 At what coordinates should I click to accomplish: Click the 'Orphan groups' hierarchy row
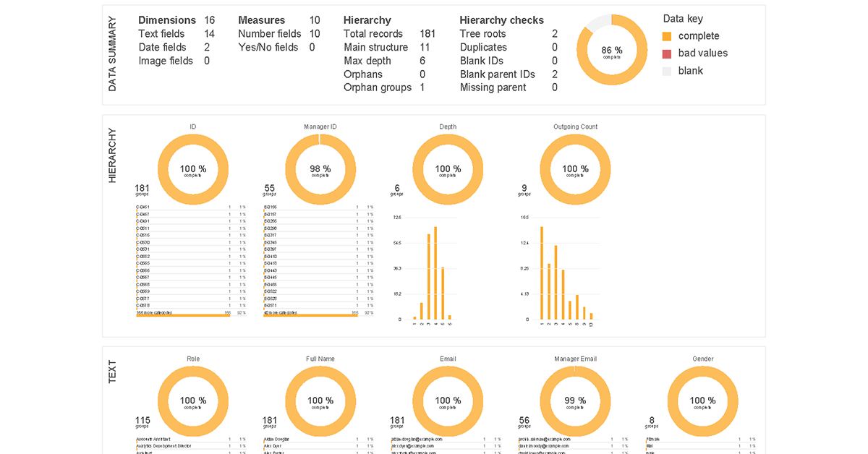pyautogui.click(x=378, y=87)
